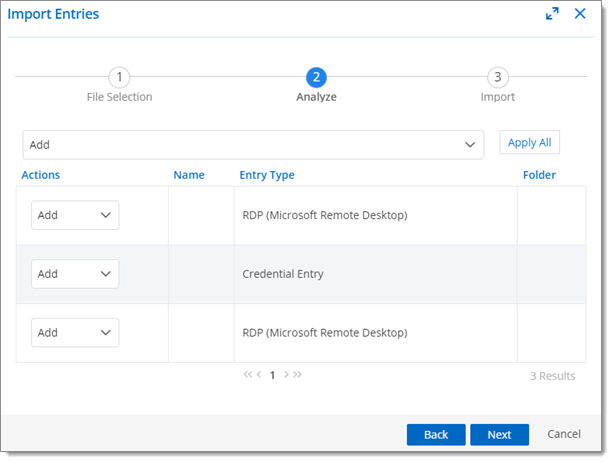The width and height of the screenshot is (612, 462).
Task: Click the Next button
Action: click(x=499, y=435)
